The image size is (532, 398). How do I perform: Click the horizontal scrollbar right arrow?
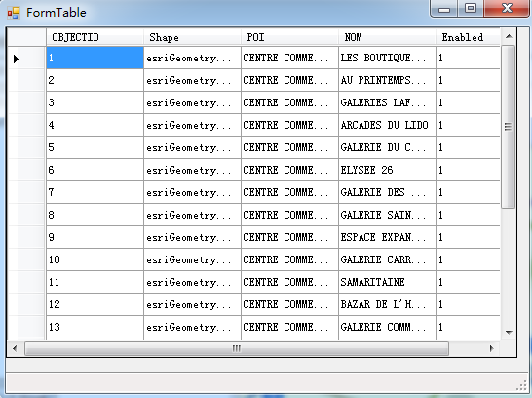tap(491, 348)
